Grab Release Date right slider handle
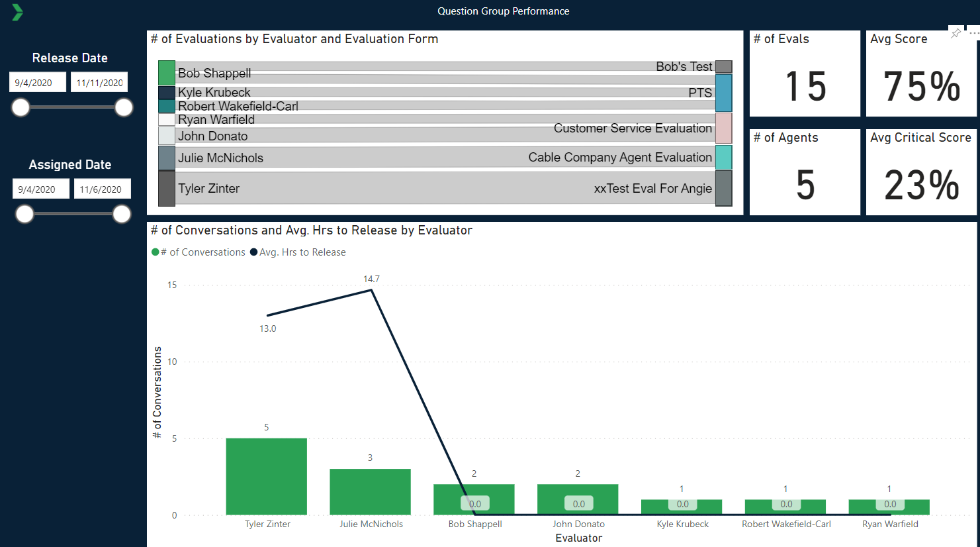This screenshot has height=547, width=980. 124,107
